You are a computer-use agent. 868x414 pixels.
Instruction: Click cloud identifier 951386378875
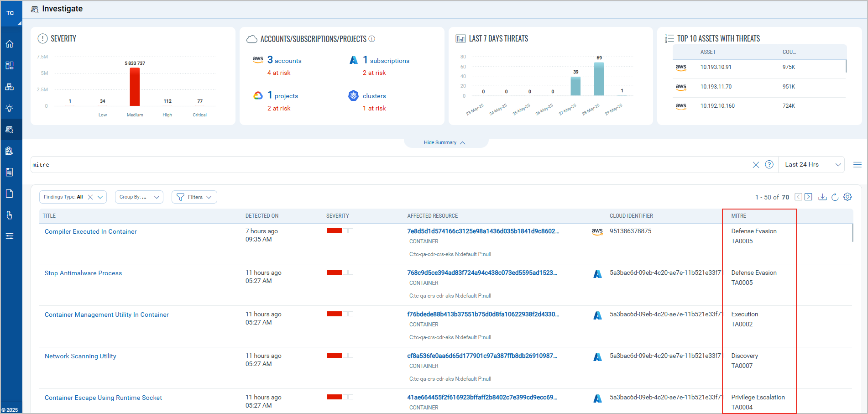pos(631,231)
